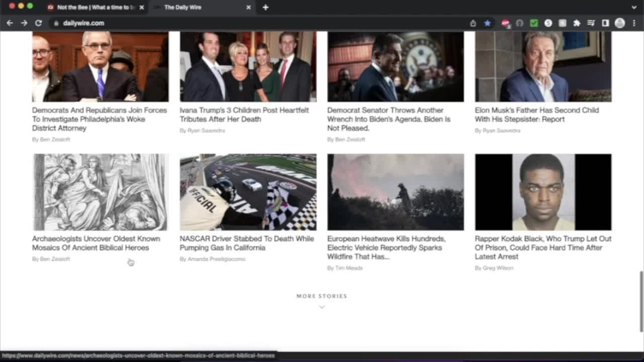Click the NASCAR checkered flag photo
The height and width of the screenshot is (362, 644).
248,192
